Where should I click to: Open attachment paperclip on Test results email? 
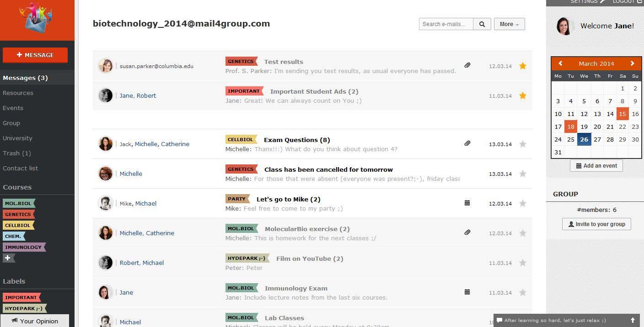click(x=467, y=66)
